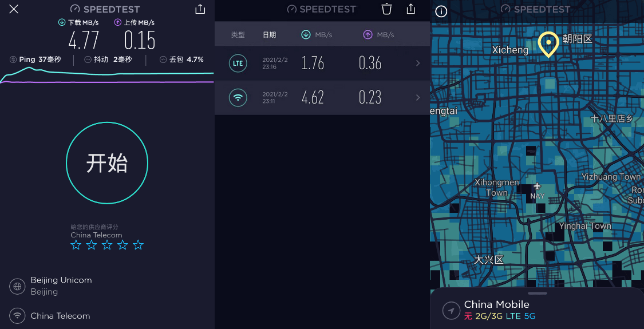Start the test with the 开始 button

click(107, 163)
